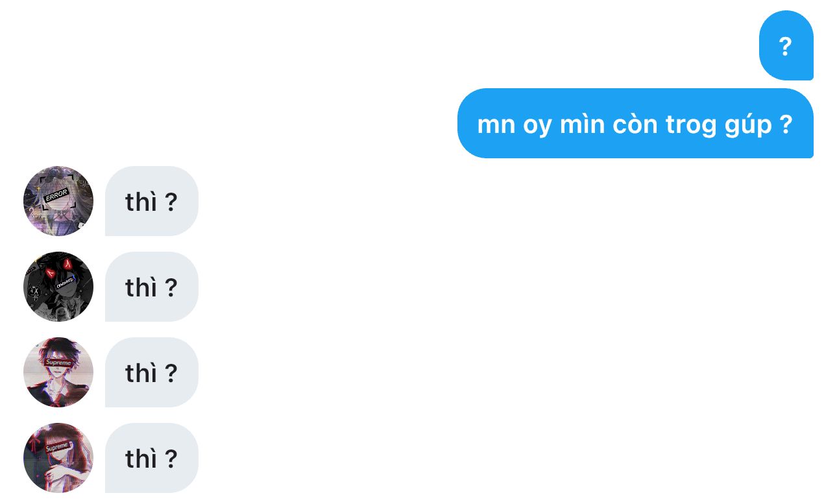Select the blue single question mark bubble

coord(786,45)
